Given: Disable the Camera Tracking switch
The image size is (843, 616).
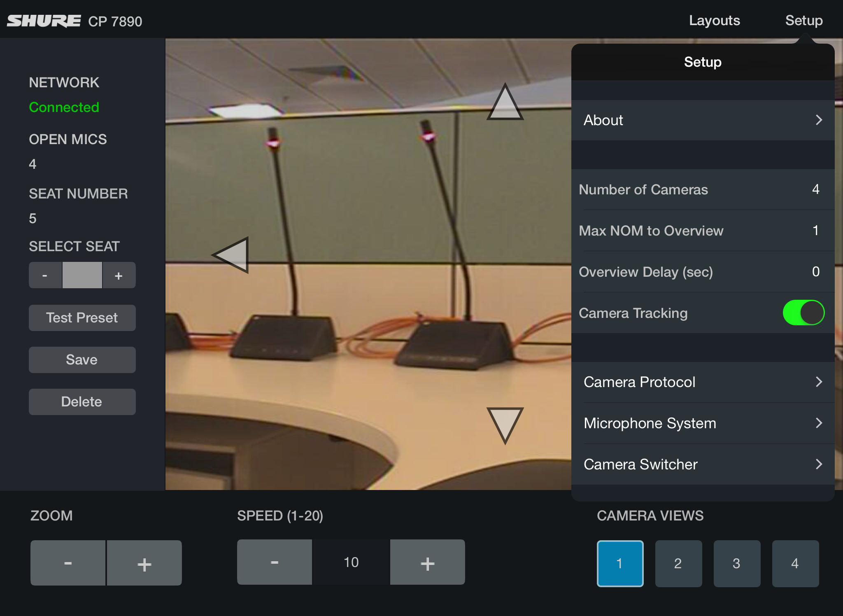Looking at the screenshot, I should point(803,313).
